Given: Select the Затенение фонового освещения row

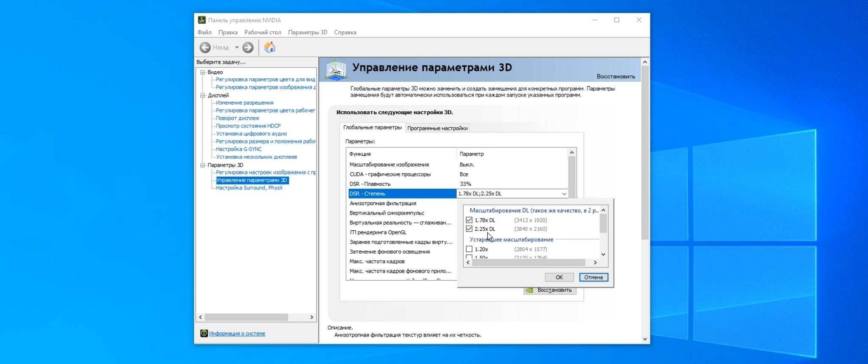Looking at the screenshot, I should point(402,252).
